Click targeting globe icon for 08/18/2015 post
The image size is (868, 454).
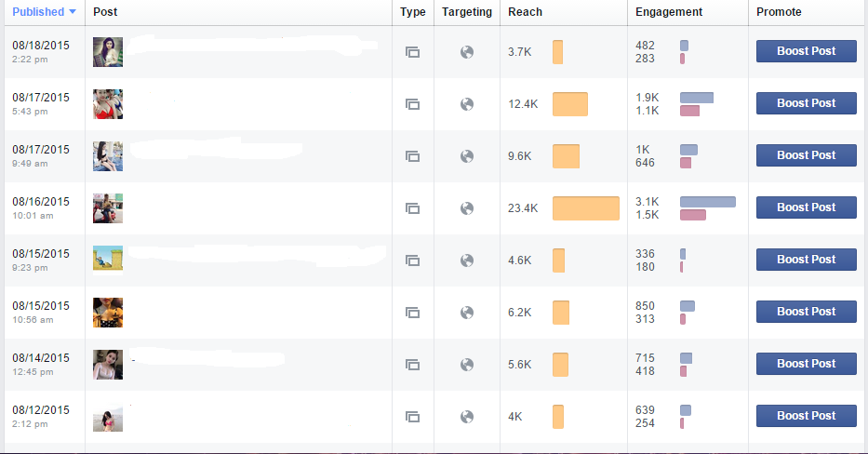coord(467,52)
